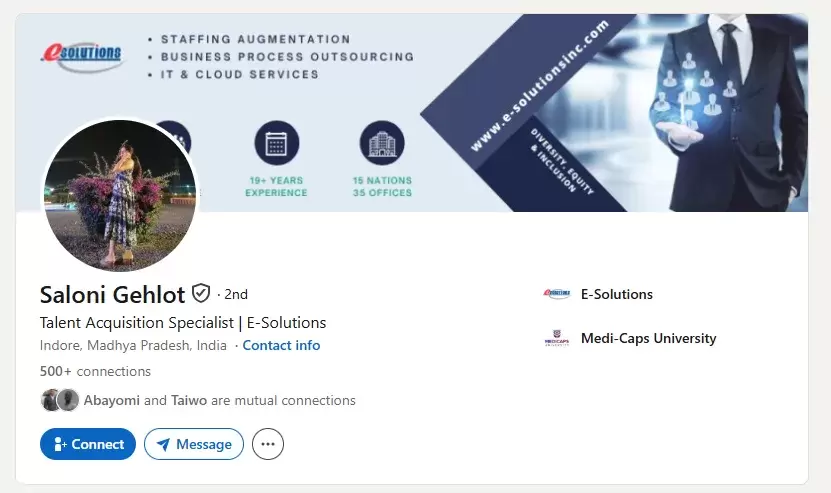The height and width of the screenshot is (493, 831).
Task: Open the Contact info link
Action: pos(281,345)
